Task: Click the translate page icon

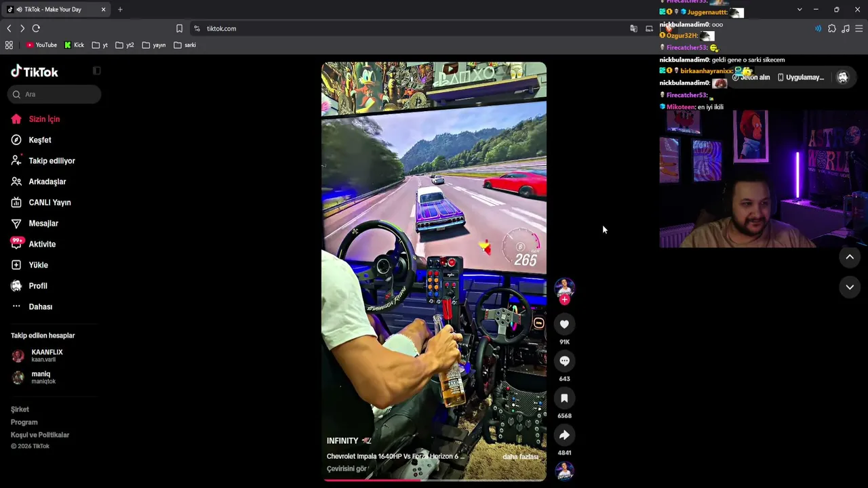Action: tap(633, 28)
